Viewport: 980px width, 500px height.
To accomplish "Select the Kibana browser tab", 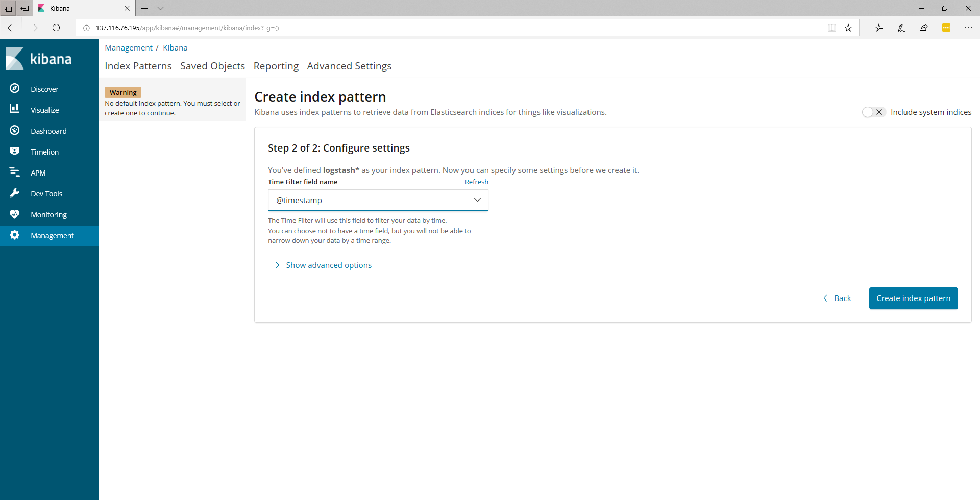I will point(84,8).
